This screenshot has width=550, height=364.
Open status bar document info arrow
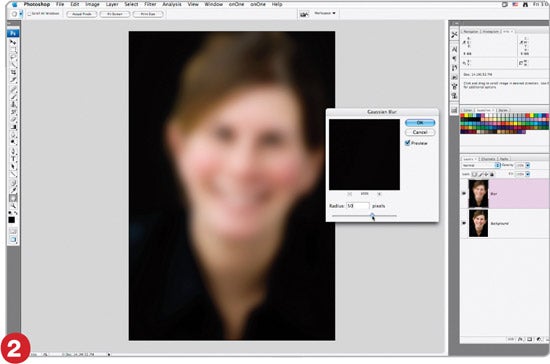pos(109,355)
